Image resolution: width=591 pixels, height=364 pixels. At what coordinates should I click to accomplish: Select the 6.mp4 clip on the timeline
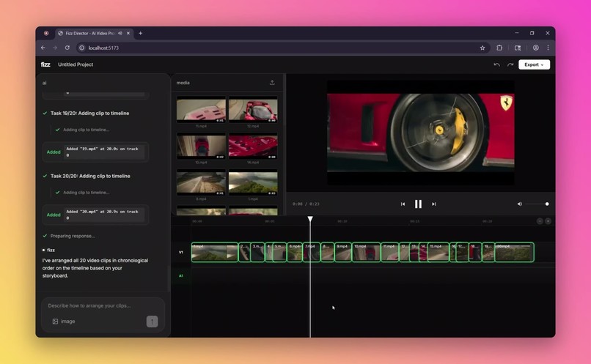point(294,252)
